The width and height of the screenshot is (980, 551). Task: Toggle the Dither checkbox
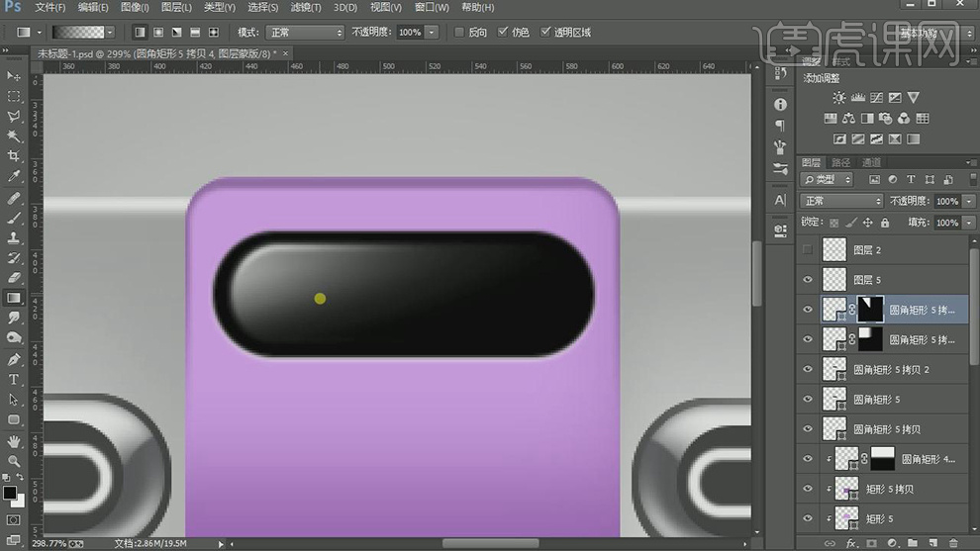tap(503, 32)
